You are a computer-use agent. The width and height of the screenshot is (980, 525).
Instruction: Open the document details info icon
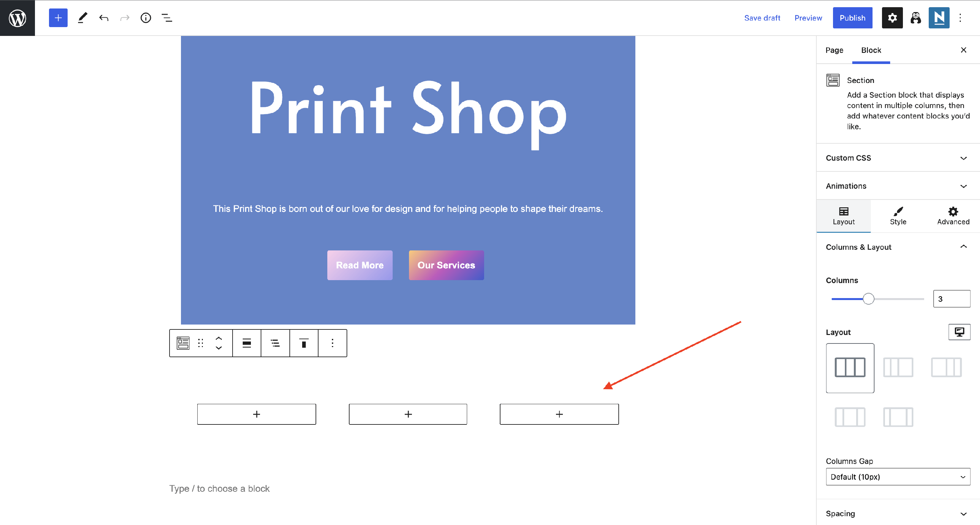point(146,18)
